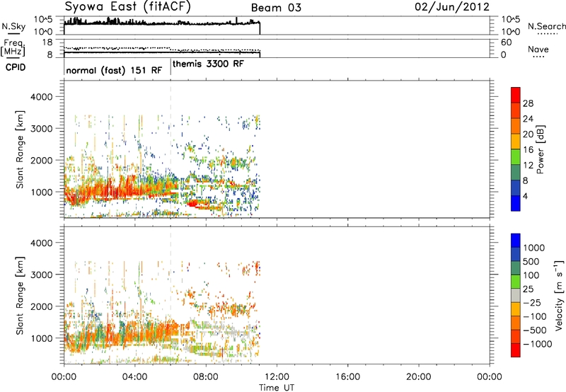Select the 'normal (fast) 151 RF' CPID entry
The image size is (566, 392).
(114, 70)
